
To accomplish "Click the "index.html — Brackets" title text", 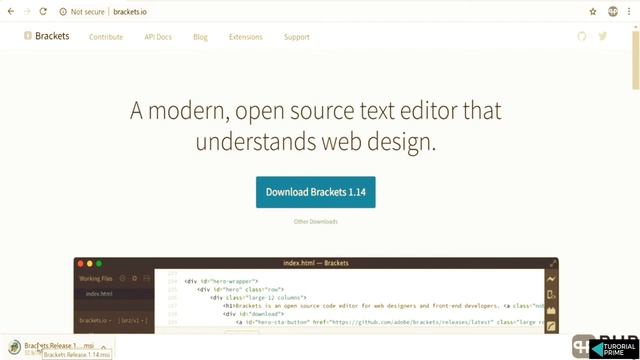I will tap(316, 263).
